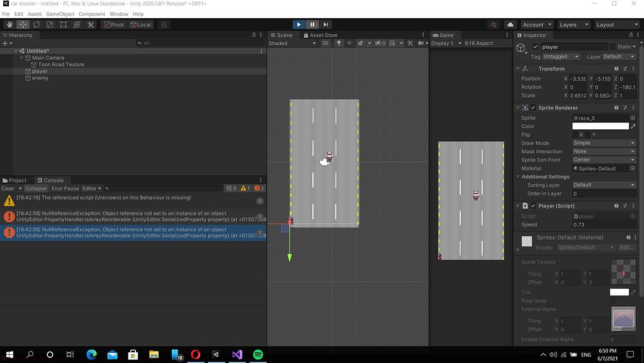Screen dimensions: 644x363
Task: Open scene camera settings icon
Action: click(421, 43)
